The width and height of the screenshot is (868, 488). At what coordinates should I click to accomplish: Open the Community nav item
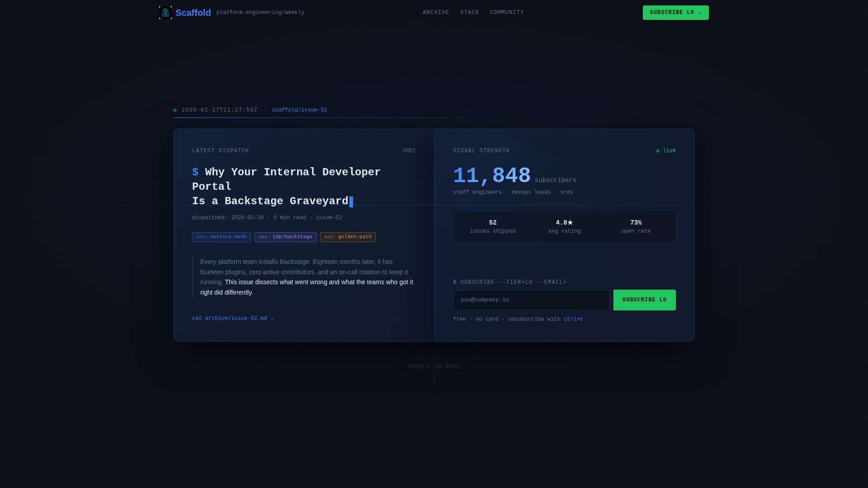click(x=507, y=13)
